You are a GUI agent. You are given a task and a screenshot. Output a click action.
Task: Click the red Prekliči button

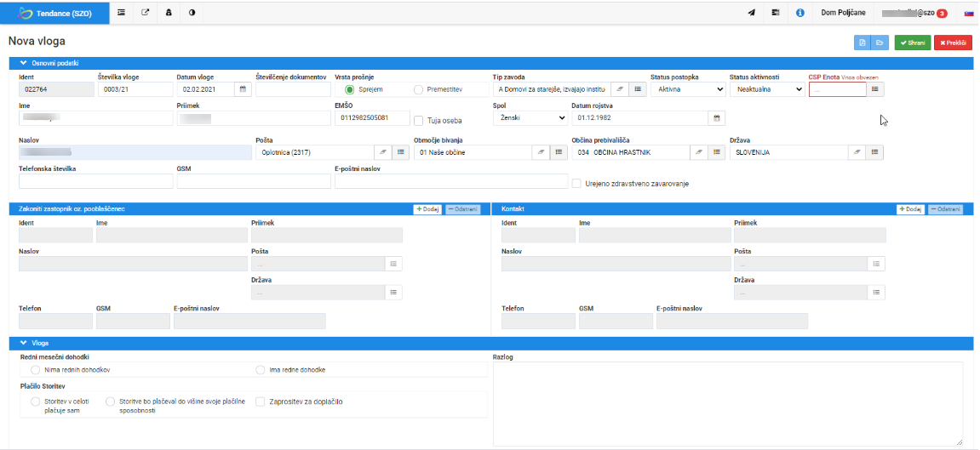click(x=953, y=43)
